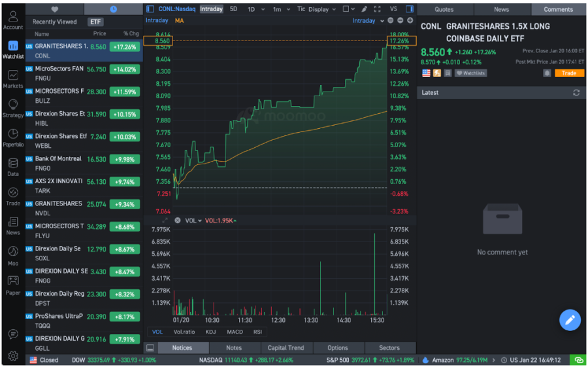Select the TQQQ ProShares row
The image size is (588, 367).
(84, 321)
